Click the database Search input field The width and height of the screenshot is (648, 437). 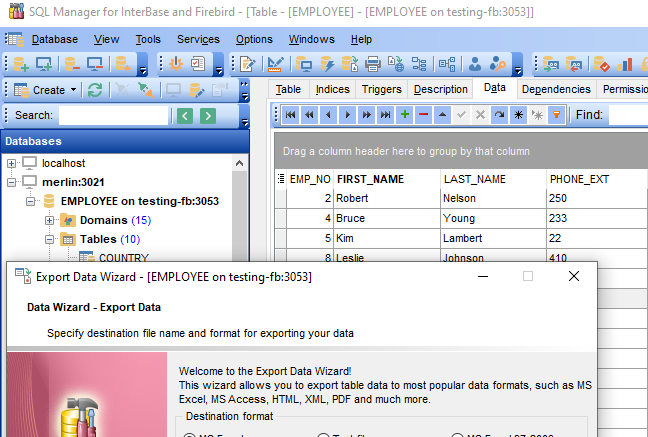(114, 116)
